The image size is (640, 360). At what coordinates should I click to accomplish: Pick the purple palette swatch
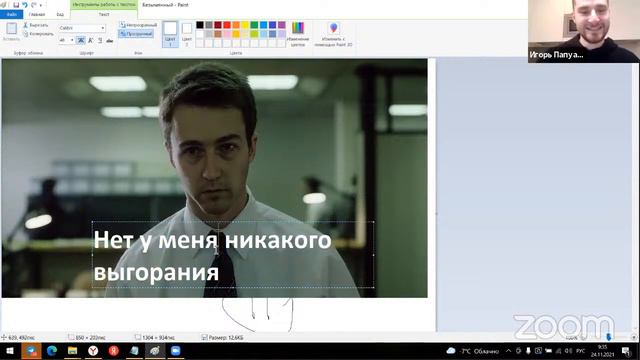point(281,25)
